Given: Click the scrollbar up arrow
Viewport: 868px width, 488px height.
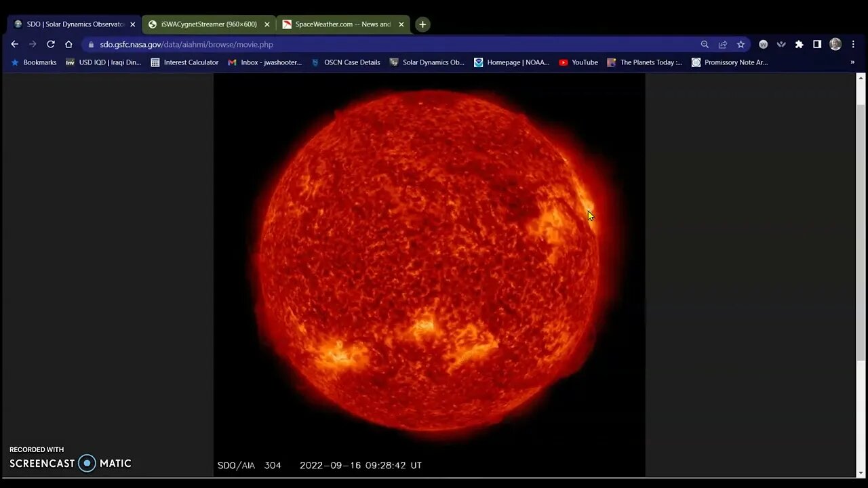Looking at the screenshot, I should click(x=861, y=78).
